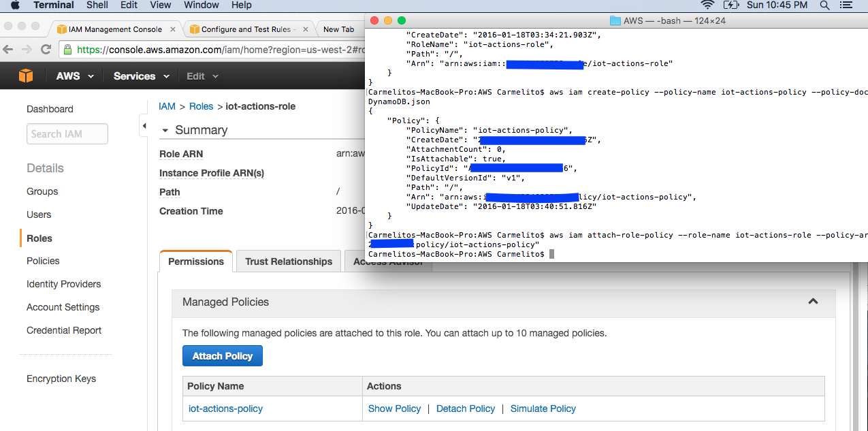
Task: Type in the Search IAM field
Action: [x=67, y=134]
